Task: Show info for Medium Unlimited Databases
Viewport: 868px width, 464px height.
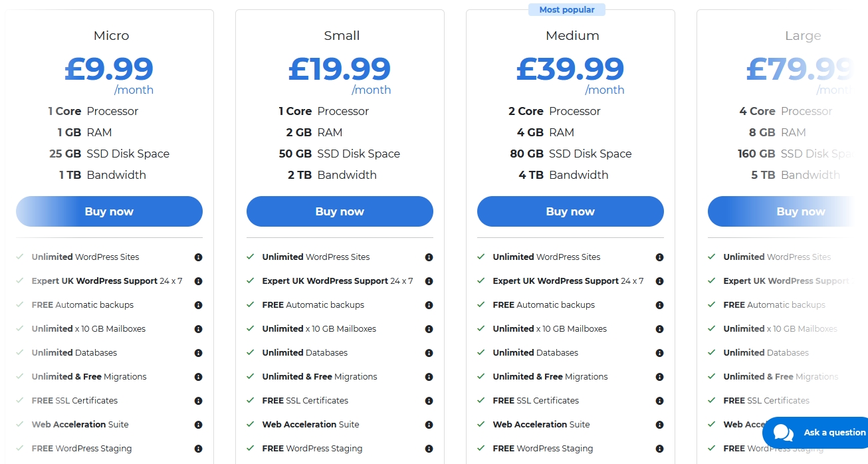Action: tap(659, 353)
